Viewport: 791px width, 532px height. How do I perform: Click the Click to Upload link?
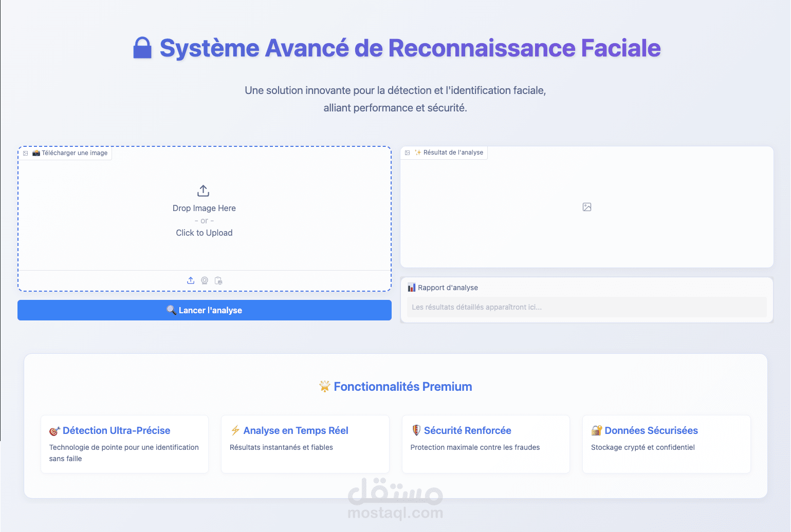point(204,233)
